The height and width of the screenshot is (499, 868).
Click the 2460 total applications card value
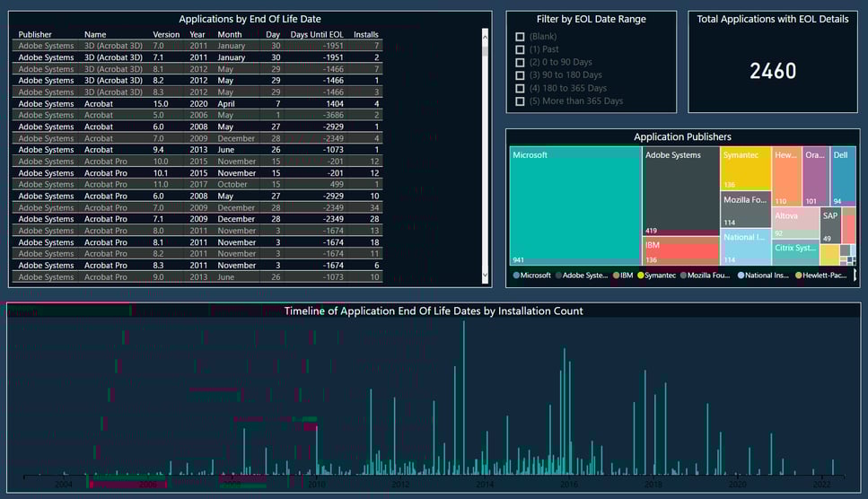tap(773, 71)
